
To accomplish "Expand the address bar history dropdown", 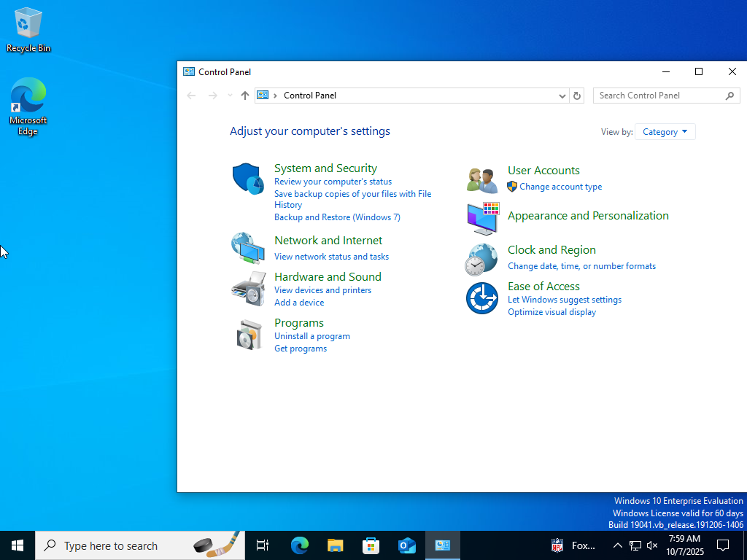I will [562, 96].
